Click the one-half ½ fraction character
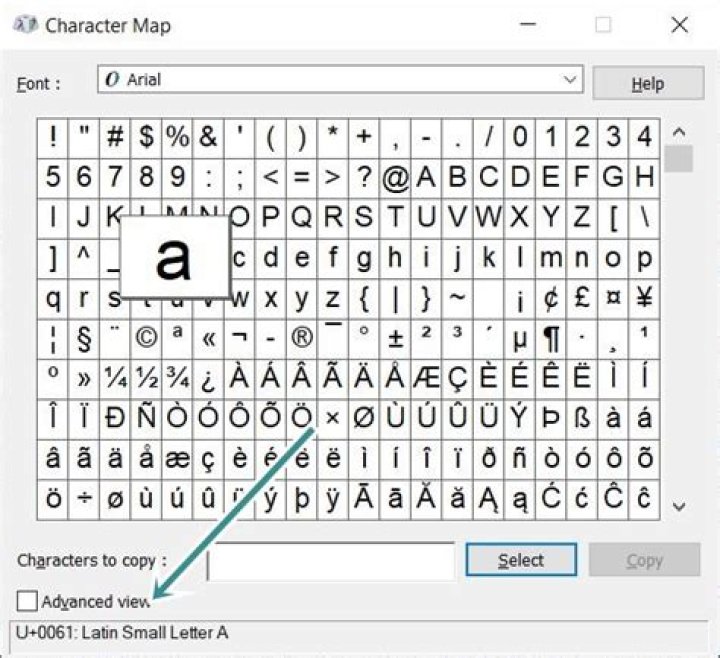The image size is (720, 658). (x=146, y=378)
